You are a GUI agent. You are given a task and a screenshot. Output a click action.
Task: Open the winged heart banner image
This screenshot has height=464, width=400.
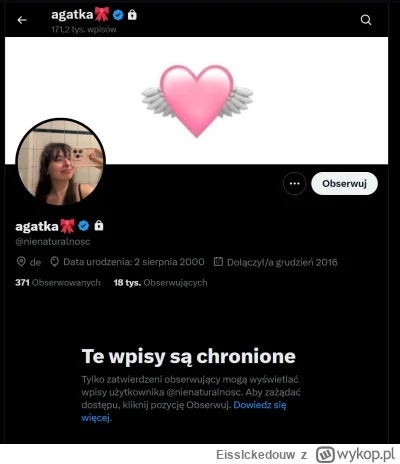tap(197, 101)
